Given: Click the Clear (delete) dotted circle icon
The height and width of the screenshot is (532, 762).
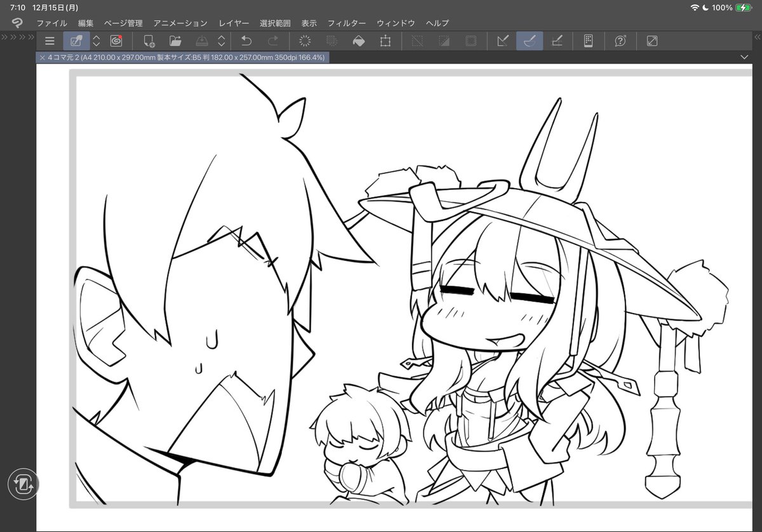Looking at the screenshot, I should point(305,41).
